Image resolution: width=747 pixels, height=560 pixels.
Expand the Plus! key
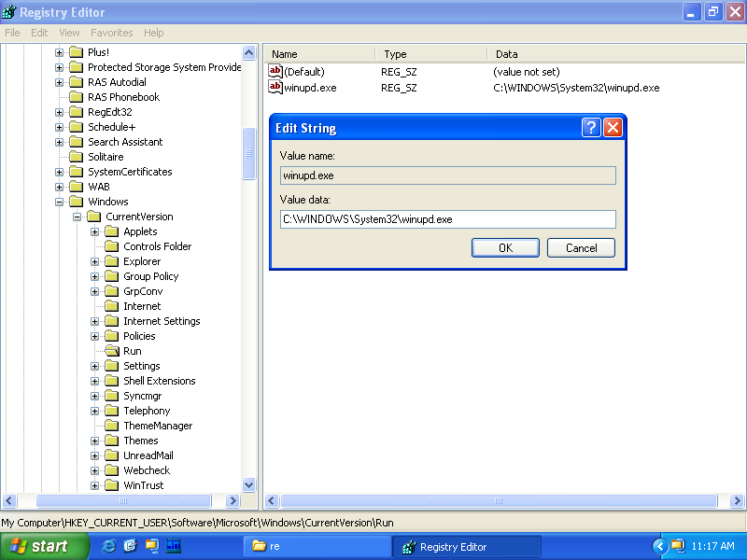click(x=59, y=52)
